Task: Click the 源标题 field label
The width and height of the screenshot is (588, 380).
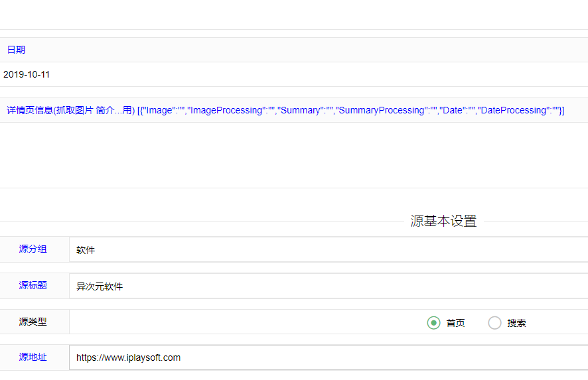Action: click(33, 286)
